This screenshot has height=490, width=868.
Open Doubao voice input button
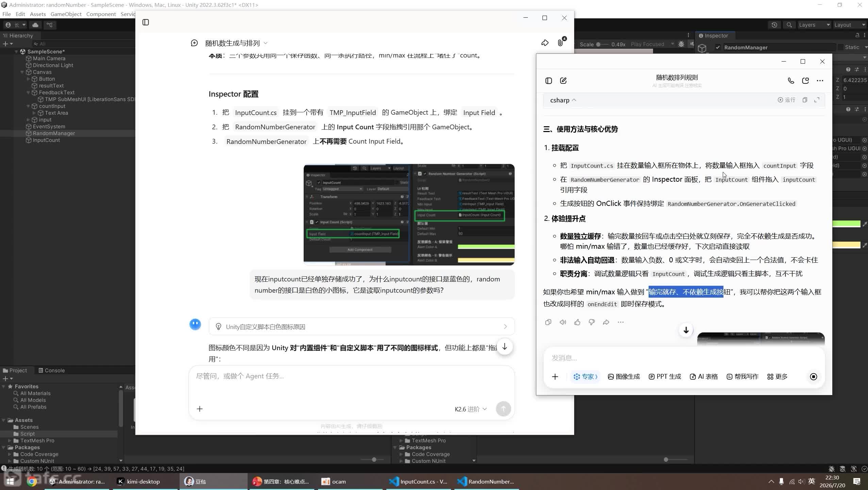click(814, 377)
